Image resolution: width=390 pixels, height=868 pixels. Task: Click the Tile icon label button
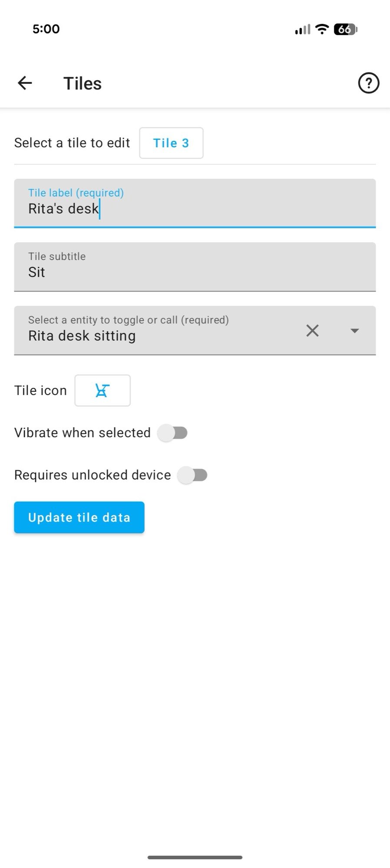(x=102, y=391)
